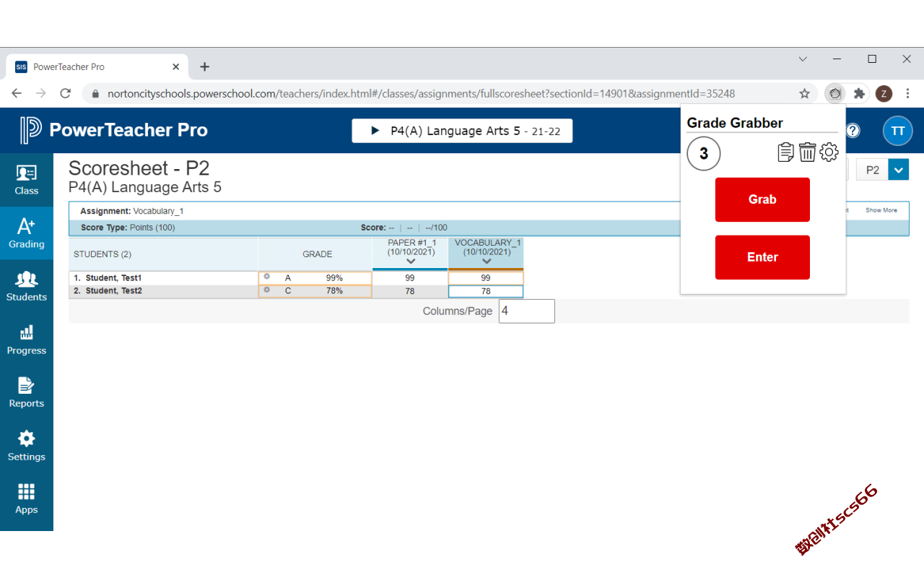The height and width of the screenshot is (578, 924).
Task: Click the Columns/Page input field
Action: point(527,311)
